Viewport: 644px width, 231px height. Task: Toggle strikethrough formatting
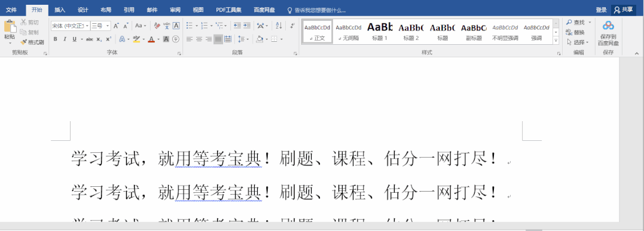tap(90, 39)
